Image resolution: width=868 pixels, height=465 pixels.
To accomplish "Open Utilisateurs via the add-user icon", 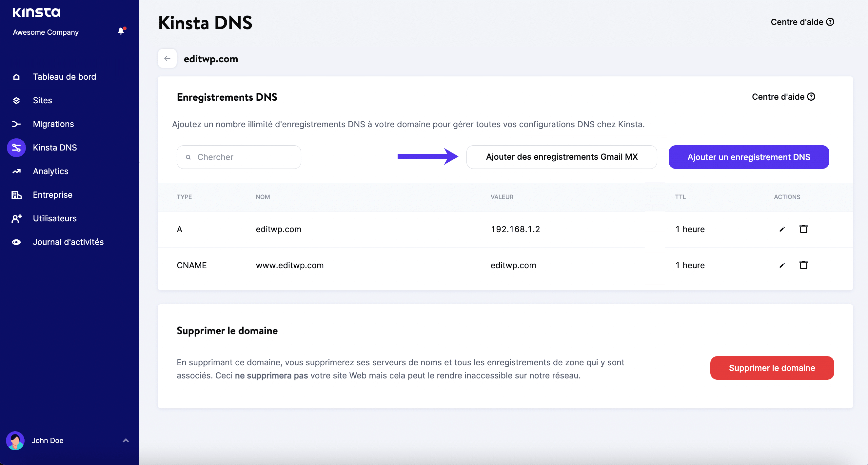I will pos(16,218).
